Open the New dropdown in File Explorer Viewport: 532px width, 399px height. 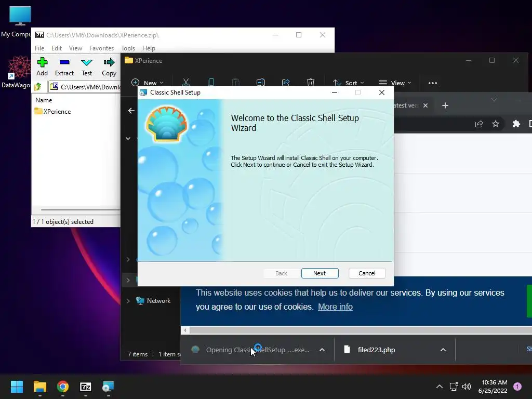147,83
